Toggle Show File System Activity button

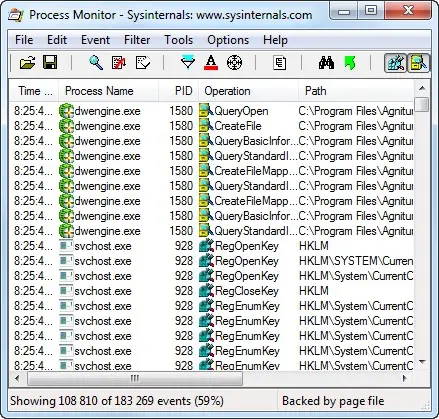(419, 63)
